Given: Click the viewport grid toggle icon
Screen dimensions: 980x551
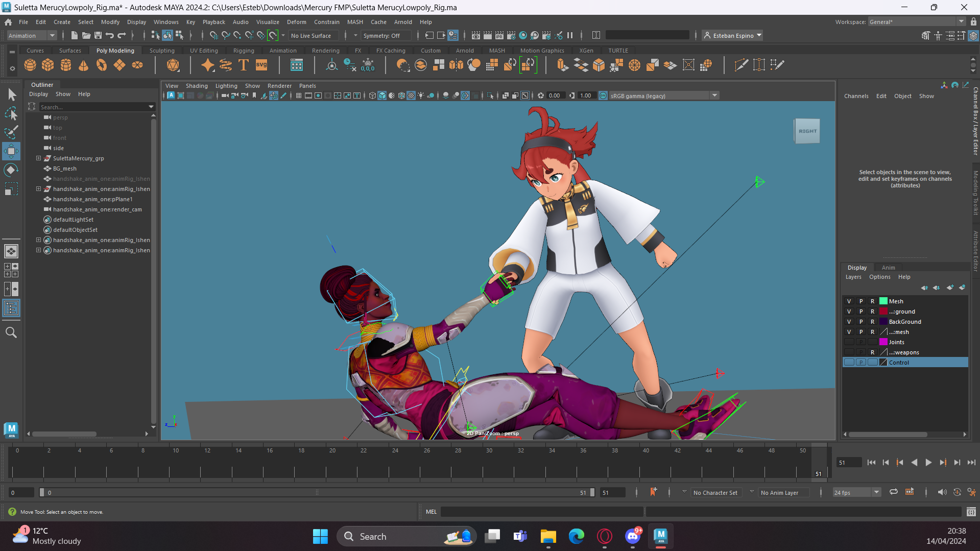Looking at the screenshot, I should coord(299,95).
